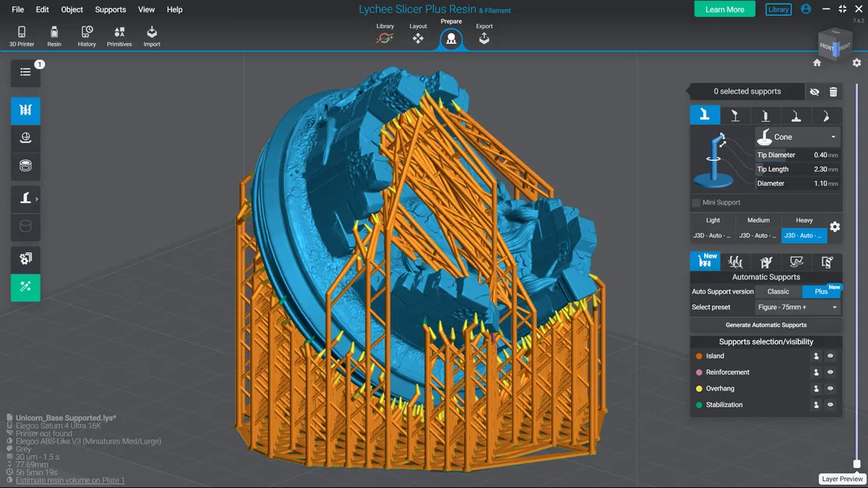Click the green magic wand icon
Screen dimensions: 868x488
click(26, 287)
